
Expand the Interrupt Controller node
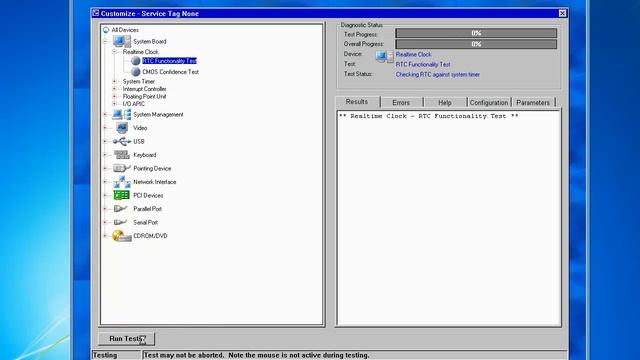[x=115, y=89]
